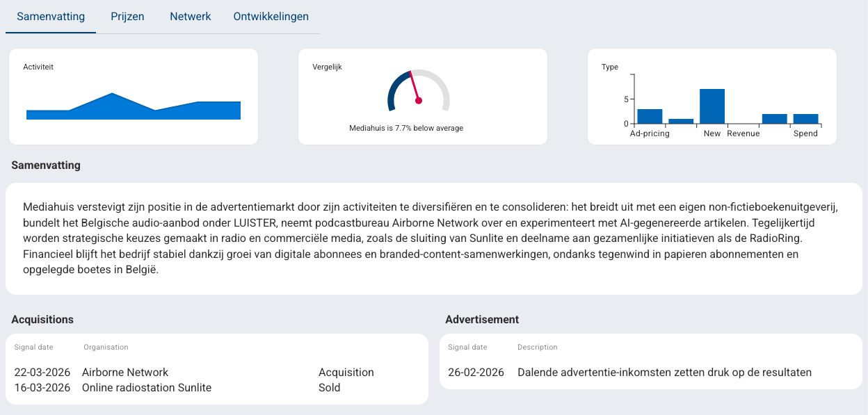The height and width of the screenshot is (415, 868).
Task: Click the Organisation column header
Action: click(106, 347)
